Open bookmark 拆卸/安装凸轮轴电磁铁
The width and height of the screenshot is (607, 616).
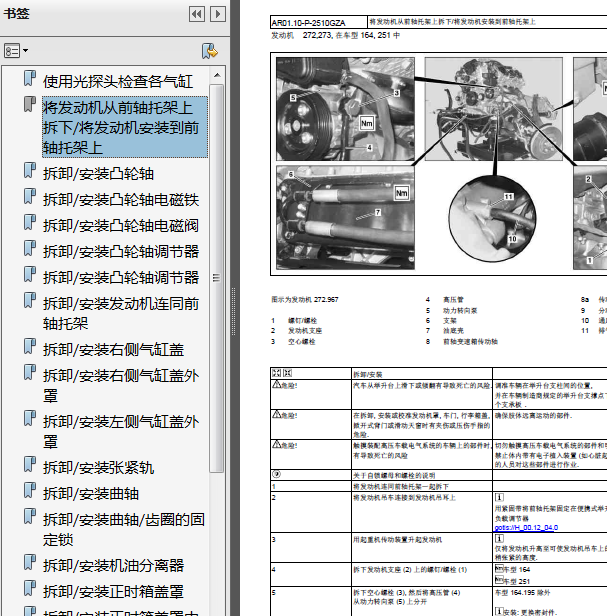pyautogui.click(x=121, y=200)
